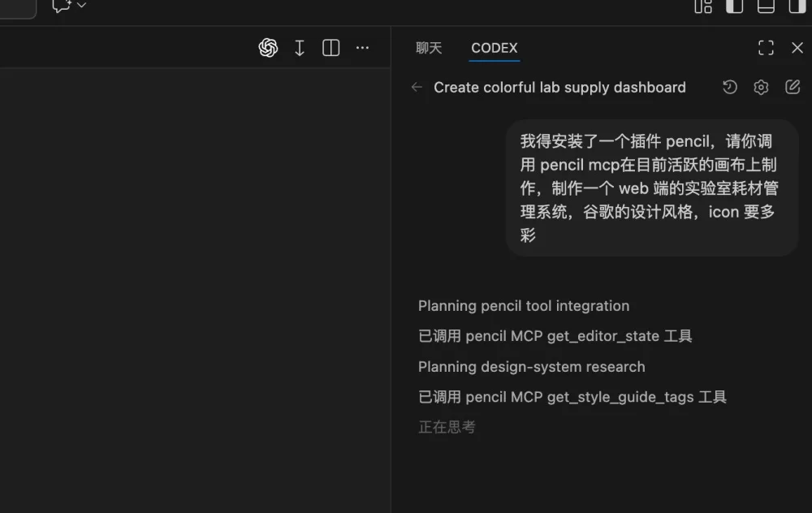The image size is (812, 513).
Task: Open Codex settings gear icon
Action: pos(761,87)
